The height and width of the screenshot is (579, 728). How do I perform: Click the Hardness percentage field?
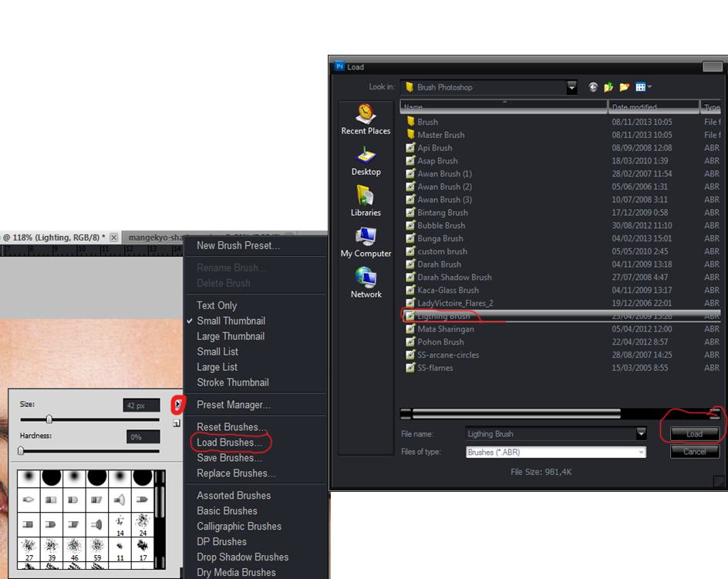point(143,437)
